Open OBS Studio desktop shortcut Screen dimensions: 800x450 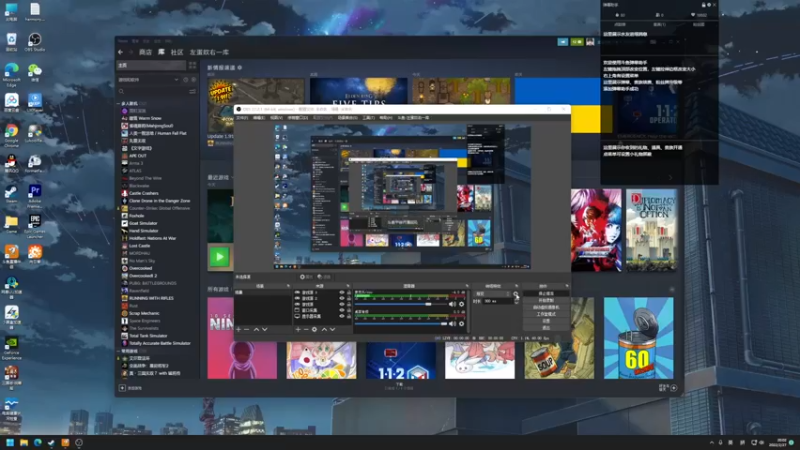click(x=35, y=42)
